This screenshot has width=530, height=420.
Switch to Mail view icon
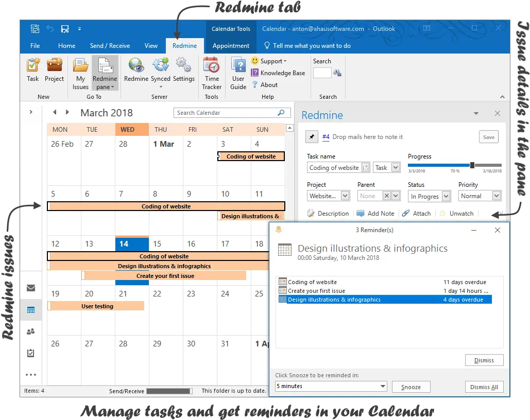31,288
